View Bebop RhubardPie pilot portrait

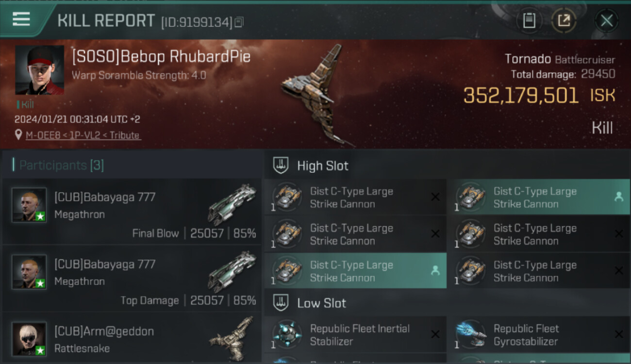[x=39, y=70]
